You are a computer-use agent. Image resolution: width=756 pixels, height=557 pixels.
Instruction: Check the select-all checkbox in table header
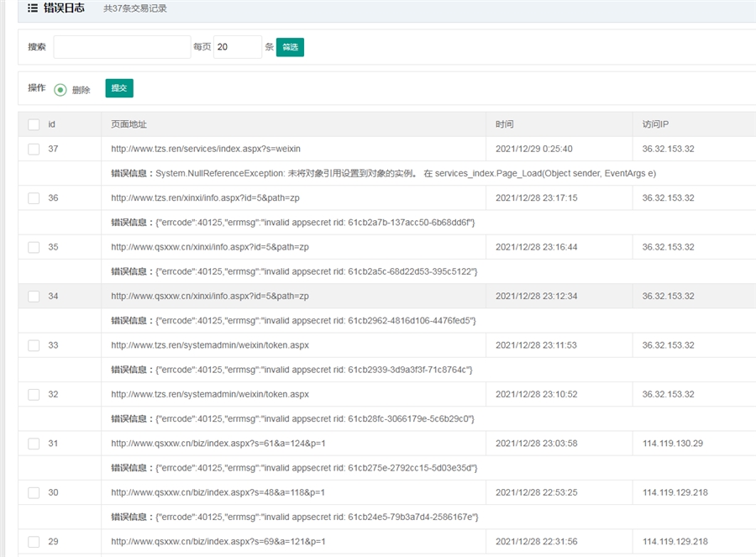(x=34, y=124)
